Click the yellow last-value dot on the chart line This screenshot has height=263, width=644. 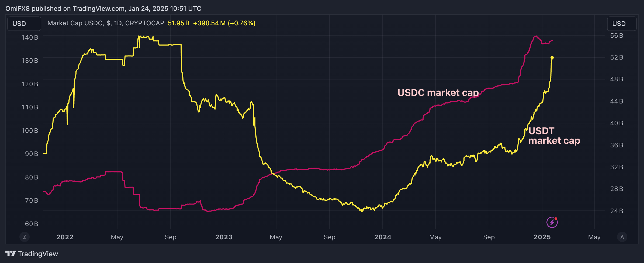pos(552,58)
